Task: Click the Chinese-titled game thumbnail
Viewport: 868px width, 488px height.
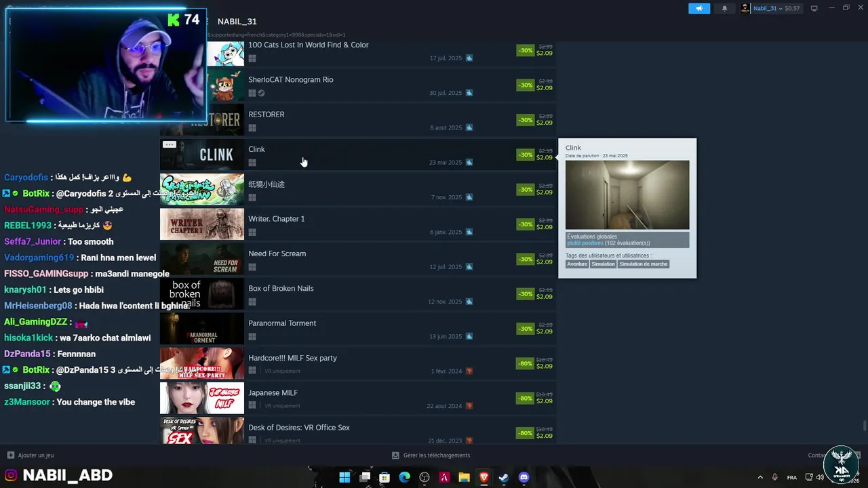Action: (x=201, y=190)
